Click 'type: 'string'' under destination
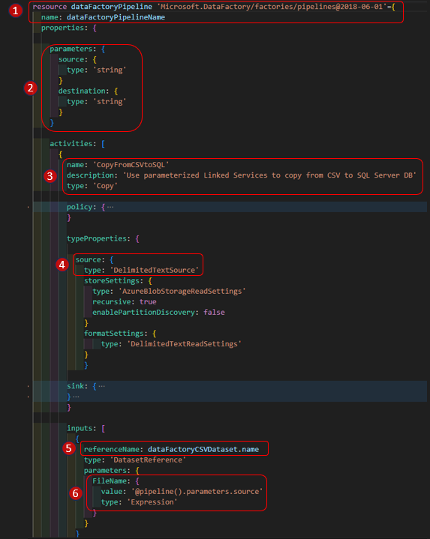Viewport: 430px width, 539px height. [97, 102]
